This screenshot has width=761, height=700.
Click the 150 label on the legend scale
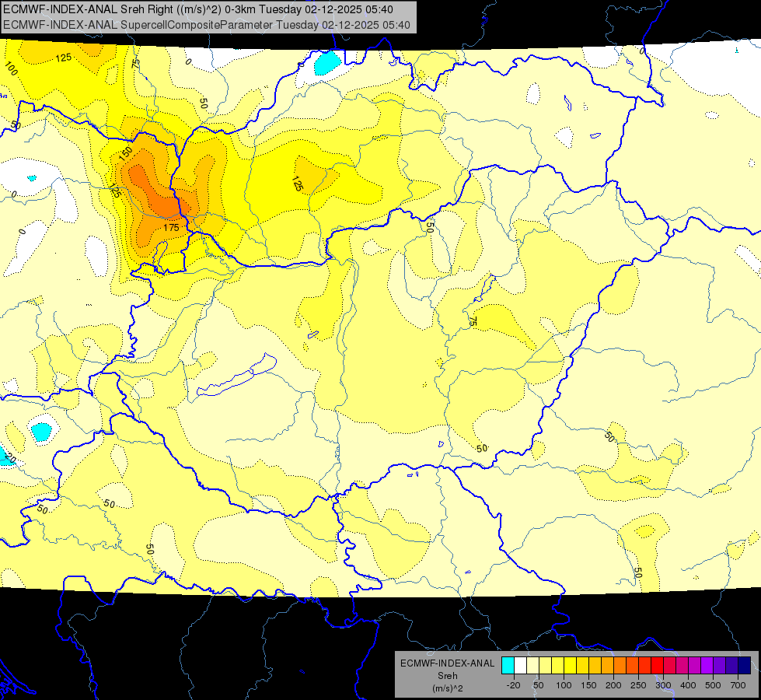[588, 685]
